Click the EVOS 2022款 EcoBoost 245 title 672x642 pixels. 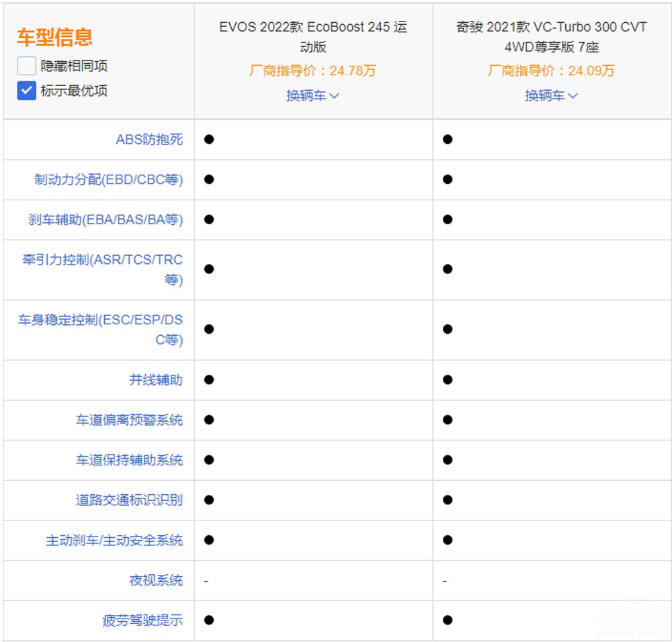point(312,37)
